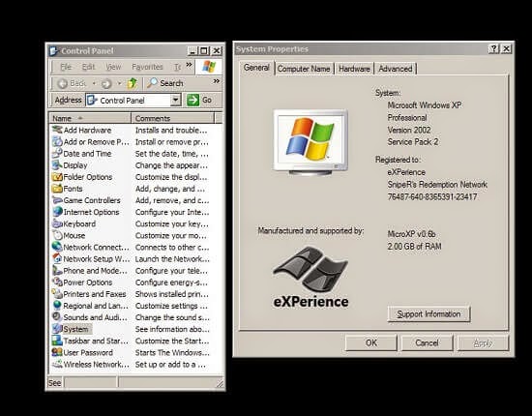Expand hidden menu bar items chevron
Image resolution: width=532 pixels, height=416 pixels.
[x=189, y=65]
